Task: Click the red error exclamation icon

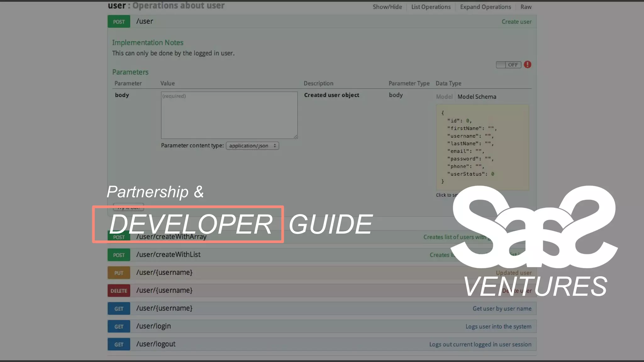Action: tap(527, 64)
